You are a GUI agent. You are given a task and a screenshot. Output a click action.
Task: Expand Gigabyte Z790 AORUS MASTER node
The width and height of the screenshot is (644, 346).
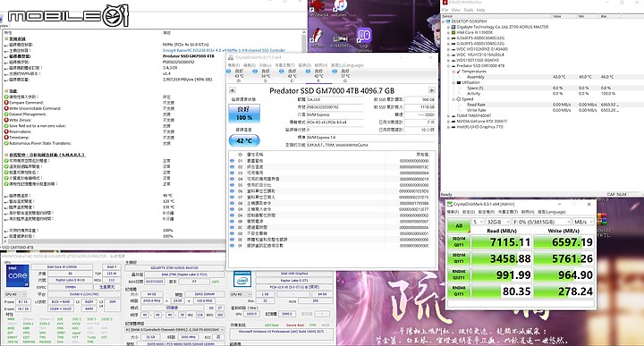448,27
